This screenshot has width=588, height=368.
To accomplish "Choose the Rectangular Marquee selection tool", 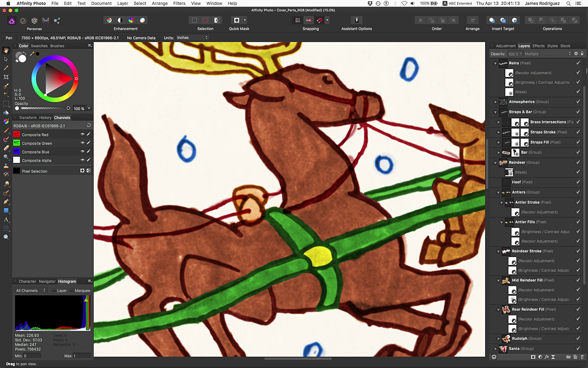I will point(6,104).
